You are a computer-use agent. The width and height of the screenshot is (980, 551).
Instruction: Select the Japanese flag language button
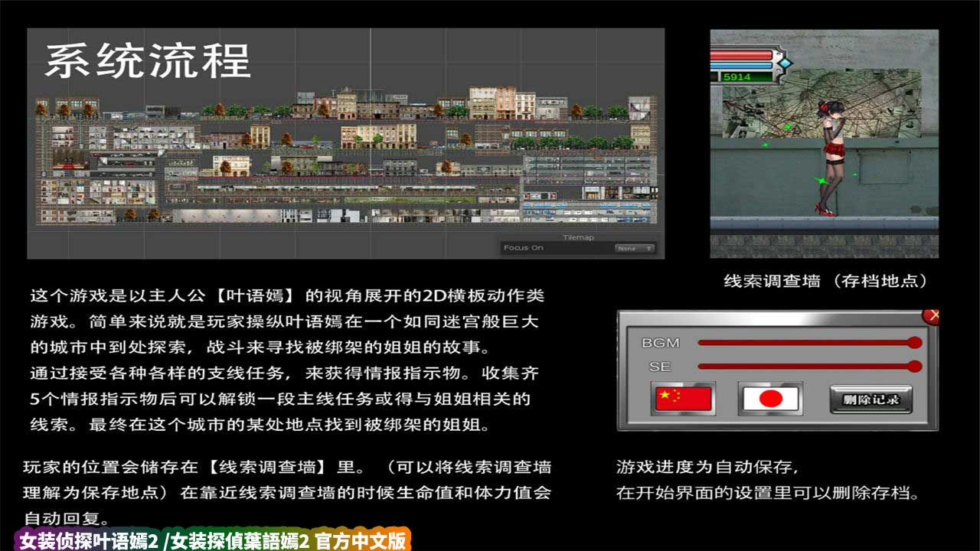coord(771,399)
